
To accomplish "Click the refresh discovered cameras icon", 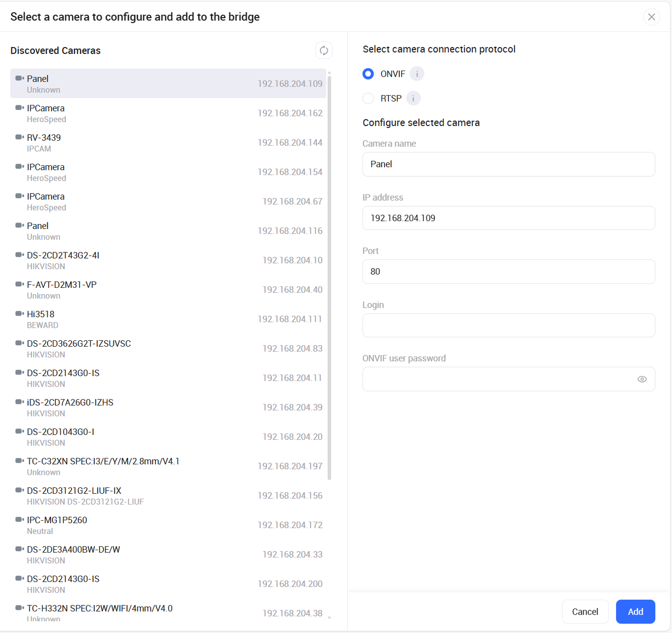I will [x=324, y=51].
